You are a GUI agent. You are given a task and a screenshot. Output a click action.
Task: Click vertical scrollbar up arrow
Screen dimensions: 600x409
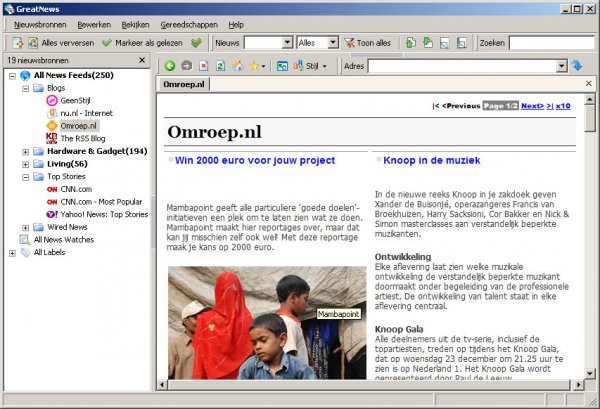tap(590, 99)
